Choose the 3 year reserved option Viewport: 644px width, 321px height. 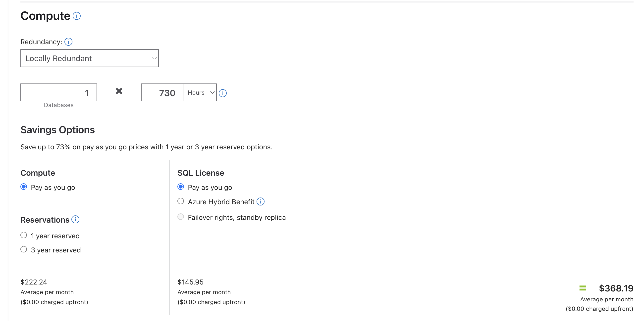(x=24, y=249)
